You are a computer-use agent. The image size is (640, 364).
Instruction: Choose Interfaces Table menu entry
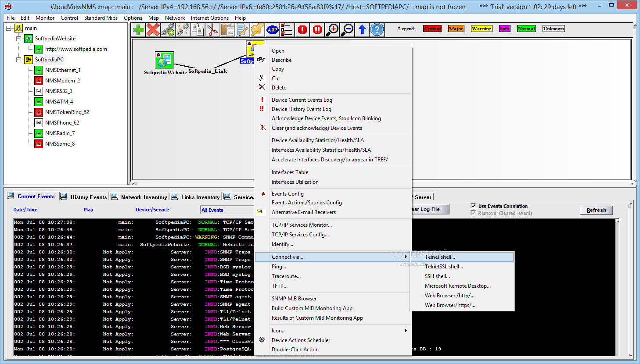(333, 172)
